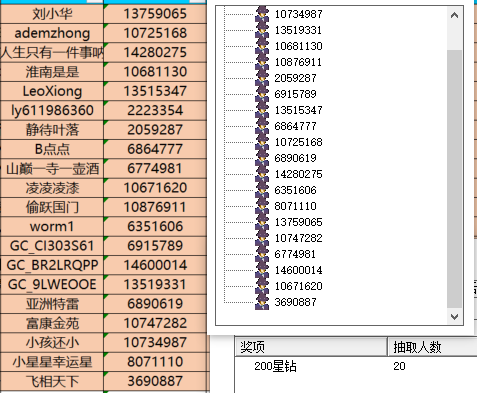Select the avatar icon next to 13759065 in the tree
The image size is (477, 393).
click(262, 222)
